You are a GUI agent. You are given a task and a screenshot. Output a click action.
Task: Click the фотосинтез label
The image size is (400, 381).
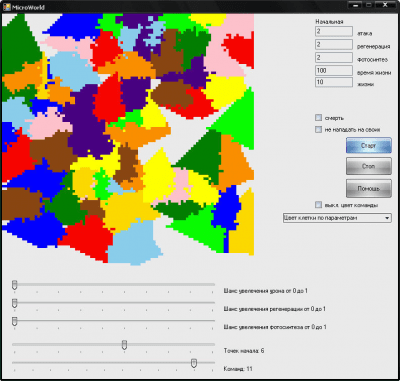tap(372, 60)
